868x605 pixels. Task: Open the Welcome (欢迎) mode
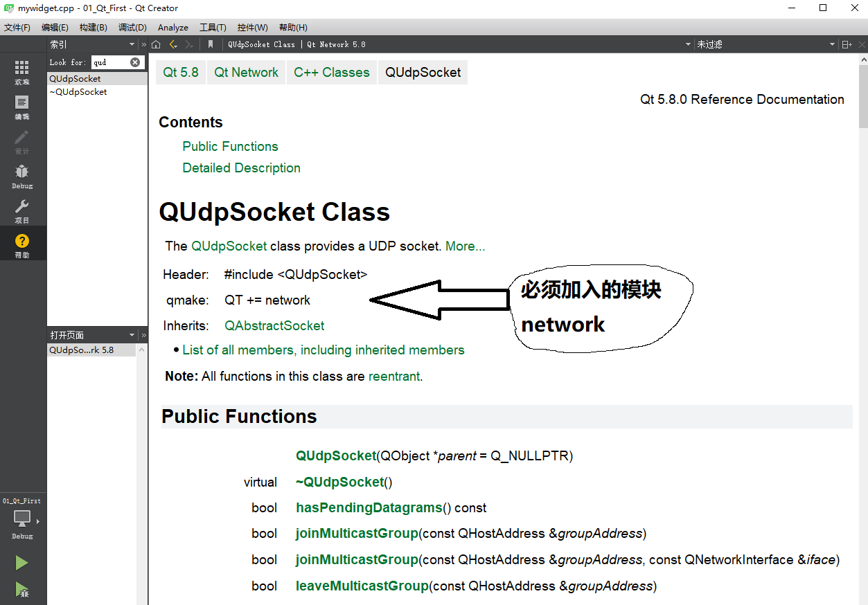[22, 71]
